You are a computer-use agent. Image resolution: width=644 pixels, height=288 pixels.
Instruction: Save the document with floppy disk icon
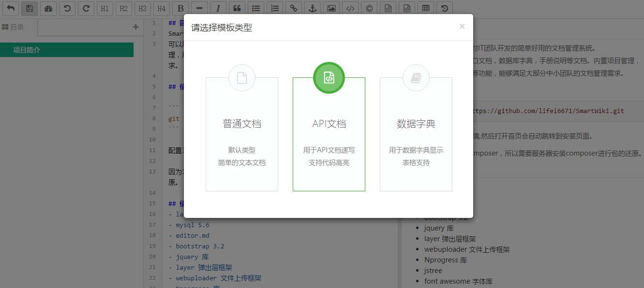pos(29,8)
